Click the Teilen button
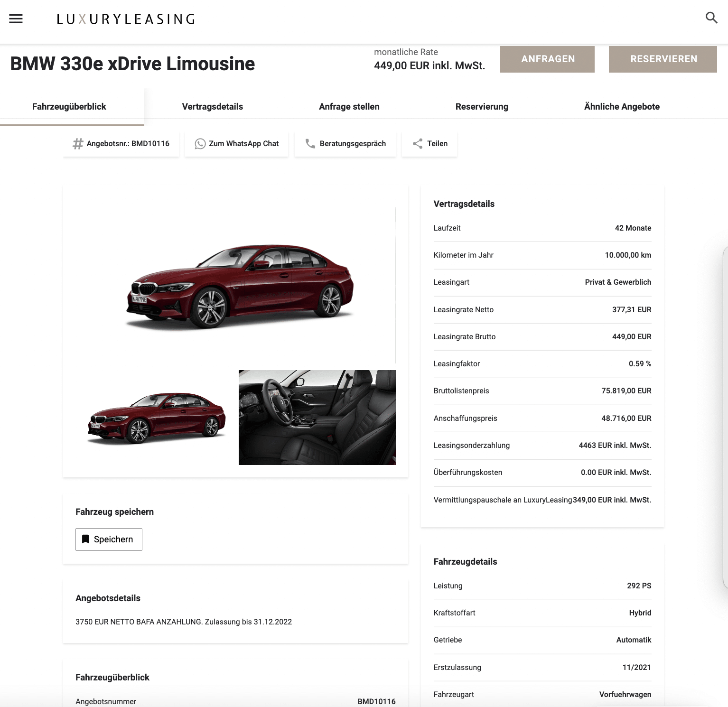Viewport: 728px width, 707px height. tap(429, 144)
